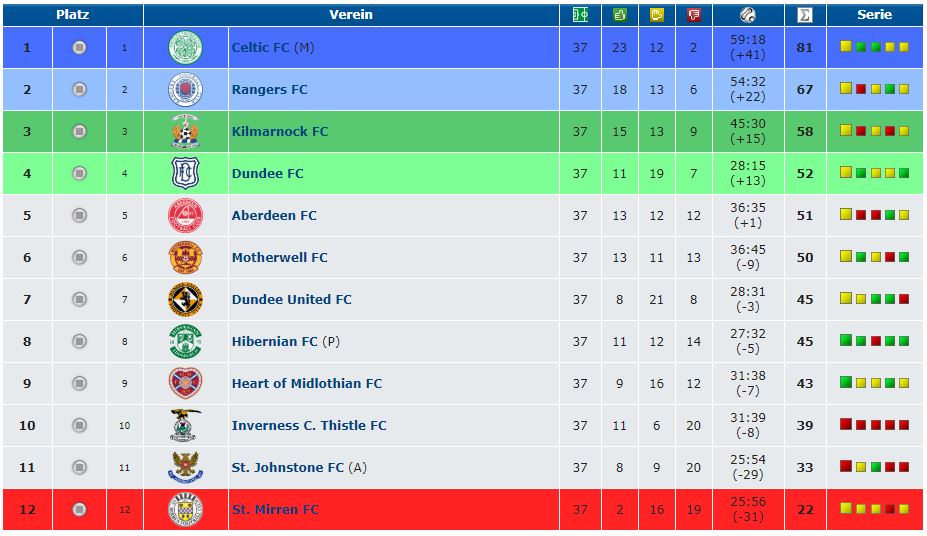The width and height of the screenshot is (927, 536).
Task: Click the Dundee United FC club crest
Action: [185, 299]
